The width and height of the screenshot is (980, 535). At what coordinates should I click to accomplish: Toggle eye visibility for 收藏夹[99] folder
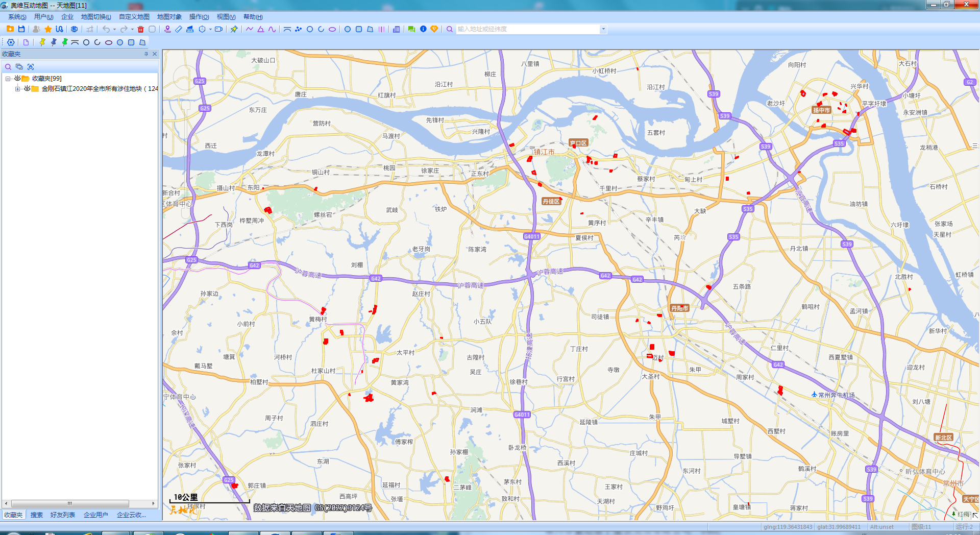pos(17,78)
